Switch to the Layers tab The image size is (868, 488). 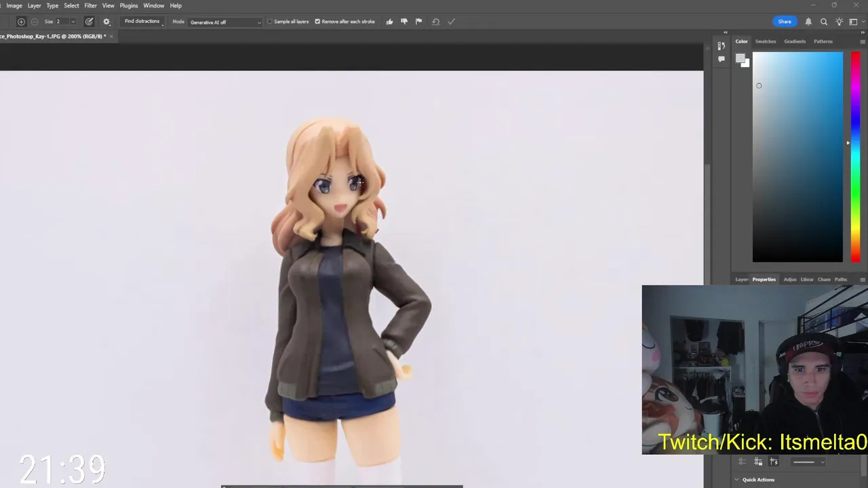click(742, 279)
